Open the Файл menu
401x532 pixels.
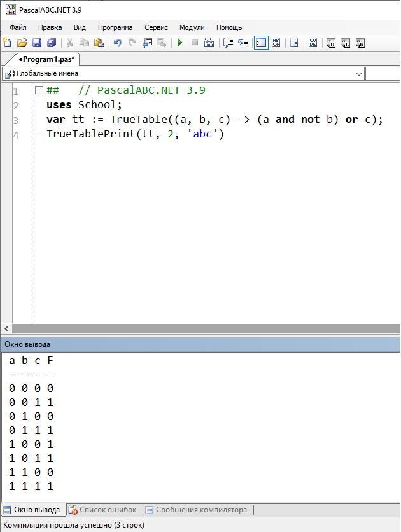(18, 27)
